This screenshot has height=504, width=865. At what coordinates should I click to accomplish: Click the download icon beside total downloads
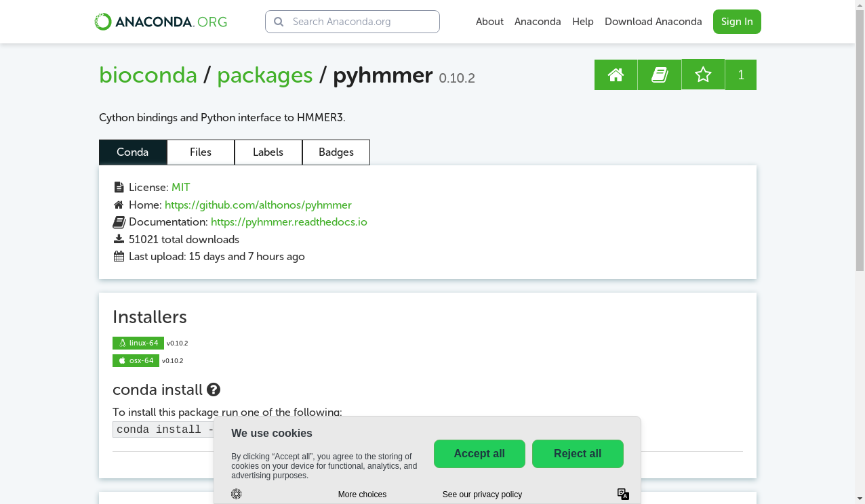click(119, 239)
